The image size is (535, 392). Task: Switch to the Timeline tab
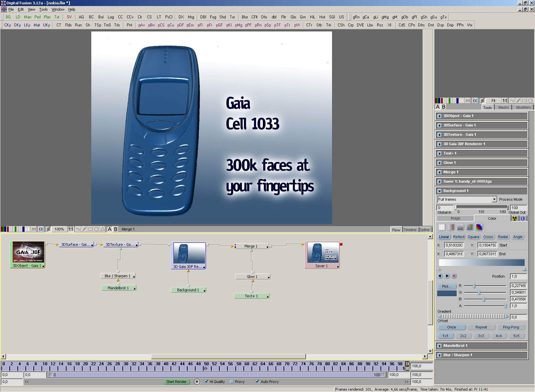click(410, 230)
